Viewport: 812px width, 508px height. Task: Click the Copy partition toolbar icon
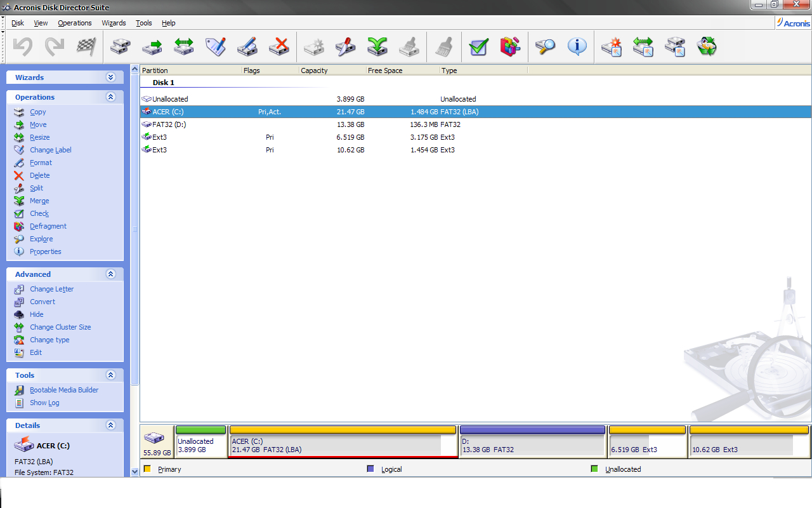pos(121,46)
